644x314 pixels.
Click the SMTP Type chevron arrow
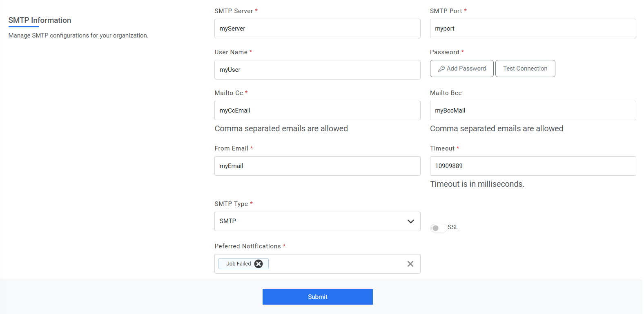(x=410, y=221)
